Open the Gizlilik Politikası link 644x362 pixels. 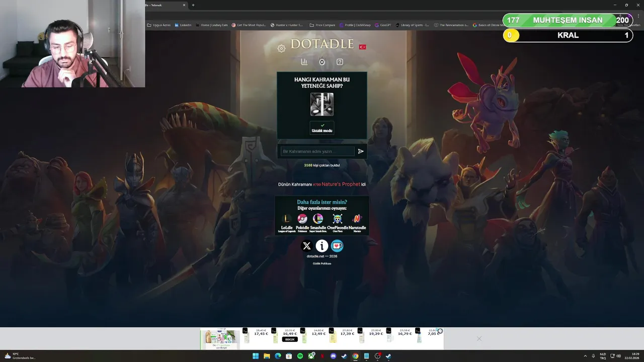coord(322,263)
